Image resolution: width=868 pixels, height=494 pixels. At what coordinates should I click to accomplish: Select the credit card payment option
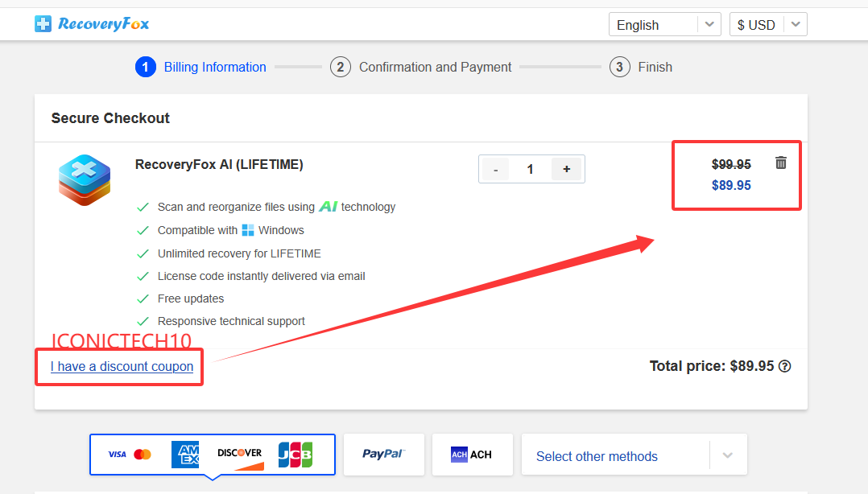[213, 454]
